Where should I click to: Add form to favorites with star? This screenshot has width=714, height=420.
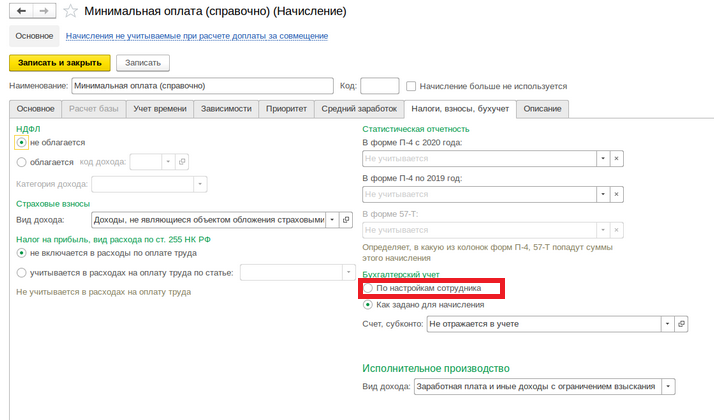[x=70, y=11]
